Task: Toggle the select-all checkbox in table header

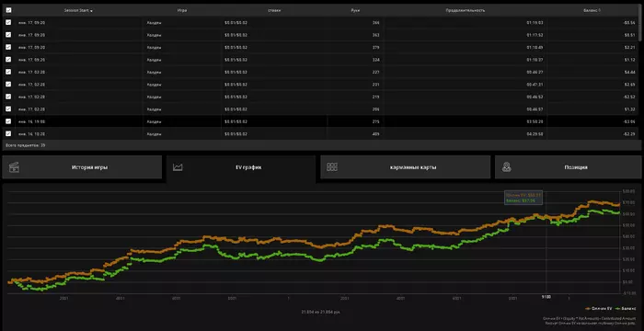Action: click(8, 10)
